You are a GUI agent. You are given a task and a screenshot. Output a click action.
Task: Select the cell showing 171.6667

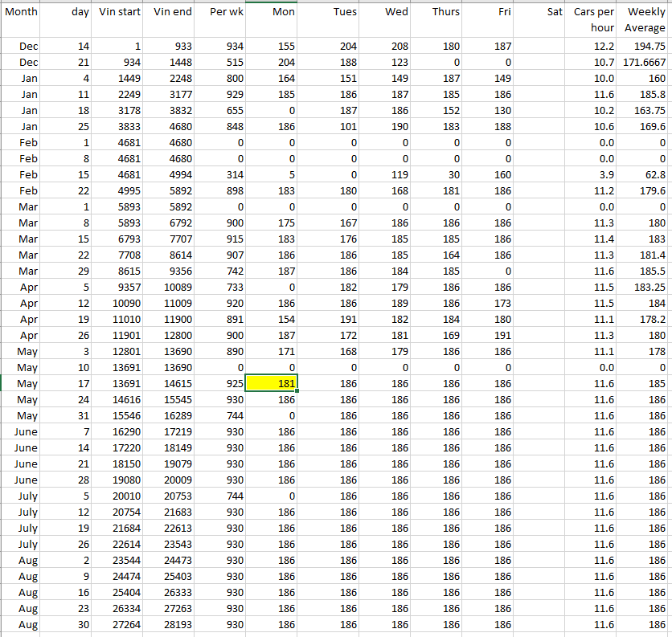(x=645, y=63)
